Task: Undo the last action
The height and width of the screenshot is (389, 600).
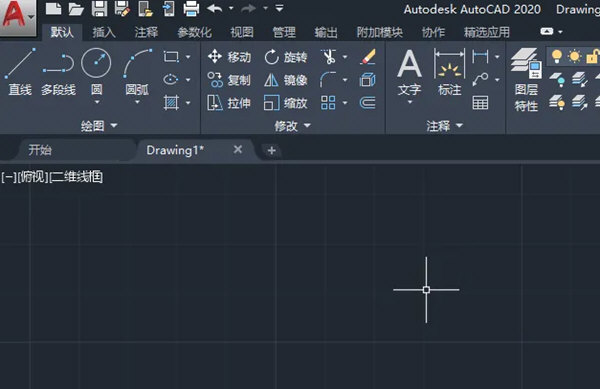Action: click(x=215, y=8)
